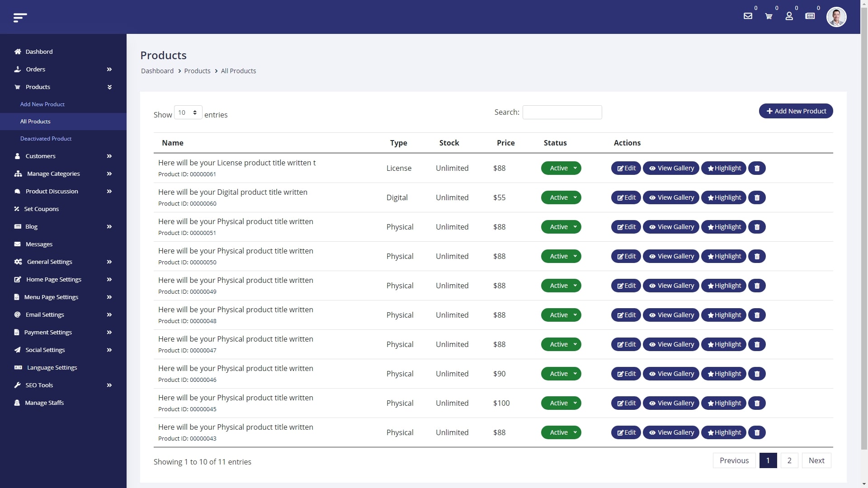
Task: Edit product 00000051
Action: (x=626, y=227)
